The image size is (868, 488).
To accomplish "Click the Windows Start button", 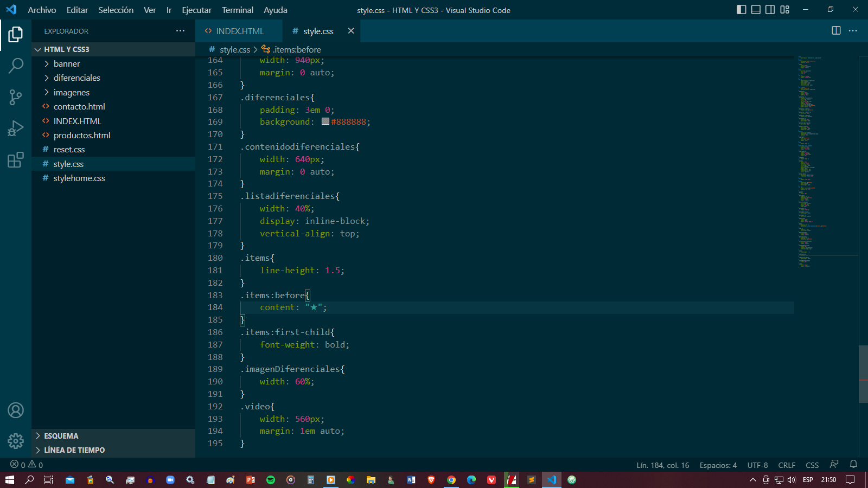I will click(9, 480).
